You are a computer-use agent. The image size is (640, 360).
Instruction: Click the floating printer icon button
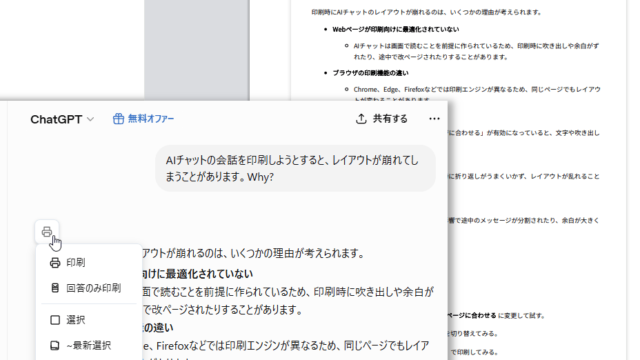[x=47, y=232]
